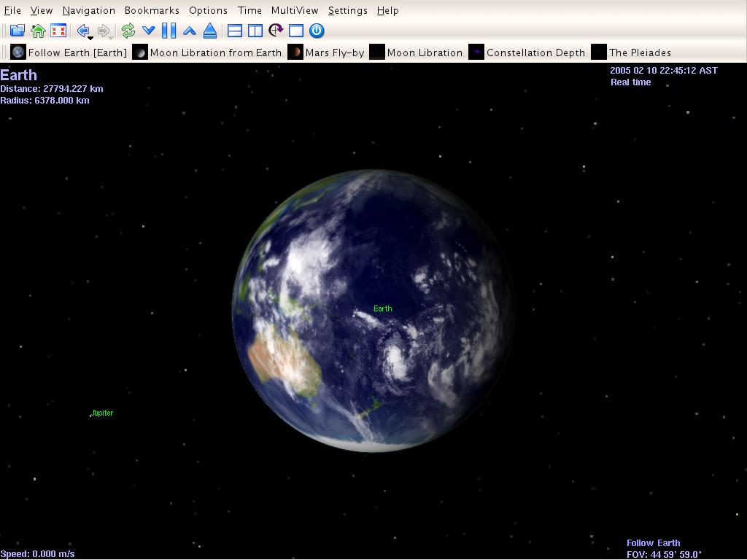Open the MultiView menu
Image resolution: width=747 pixels, height=560 pixels.
[294, 10]
